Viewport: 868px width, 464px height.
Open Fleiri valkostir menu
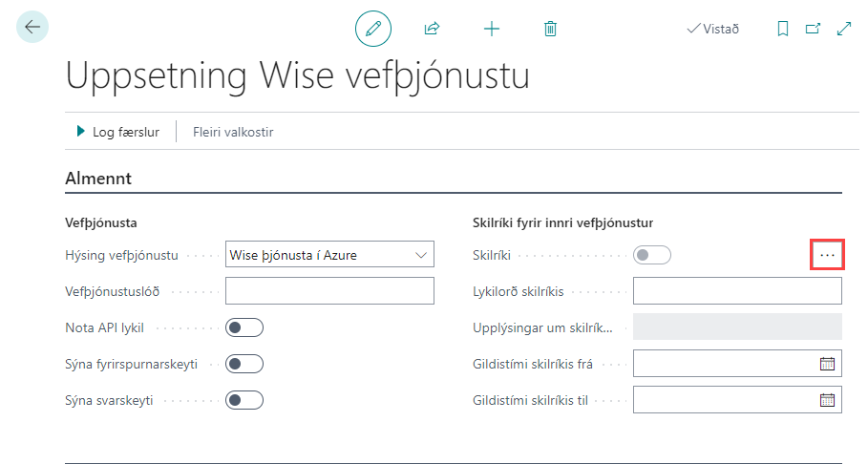(233, 132)
